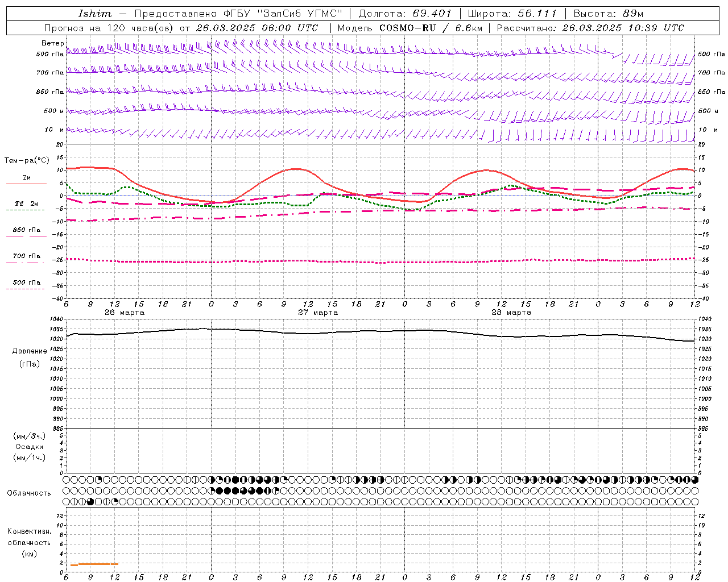Click the "700 гПа" dash-dot legend line sample
728x582 pixels.
pyautogui.click(x=25, y=262)
